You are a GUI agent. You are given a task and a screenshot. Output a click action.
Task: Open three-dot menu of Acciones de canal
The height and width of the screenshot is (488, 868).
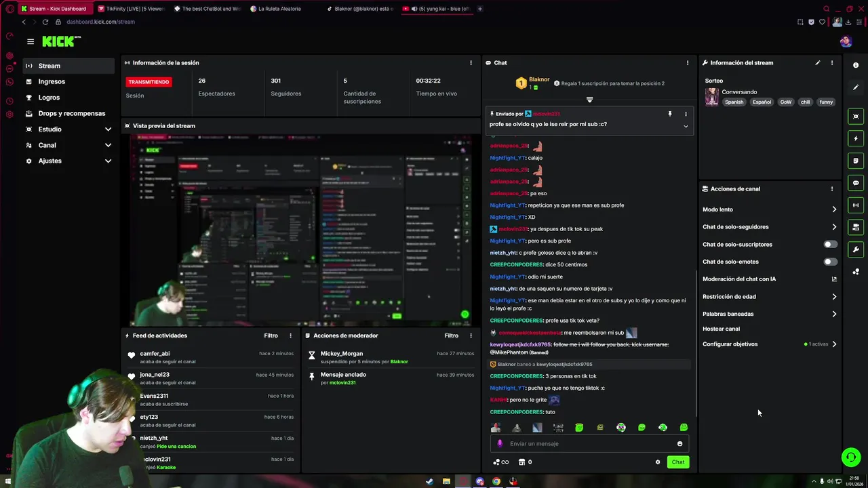pyautogui.click(x=832, y=189)
